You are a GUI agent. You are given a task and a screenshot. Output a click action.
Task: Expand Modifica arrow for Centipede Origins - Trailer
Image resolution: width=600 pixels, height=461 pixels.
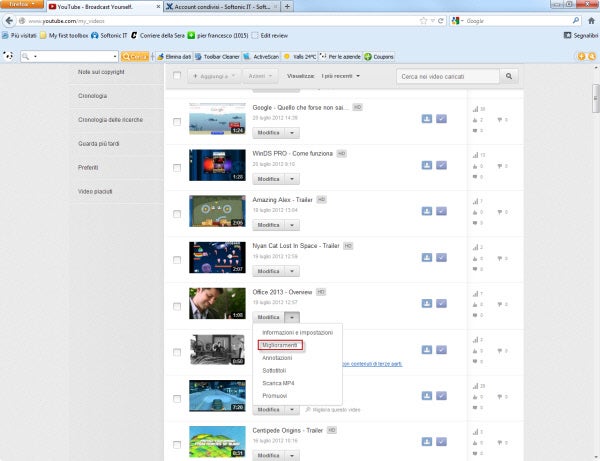click(292, 456)
